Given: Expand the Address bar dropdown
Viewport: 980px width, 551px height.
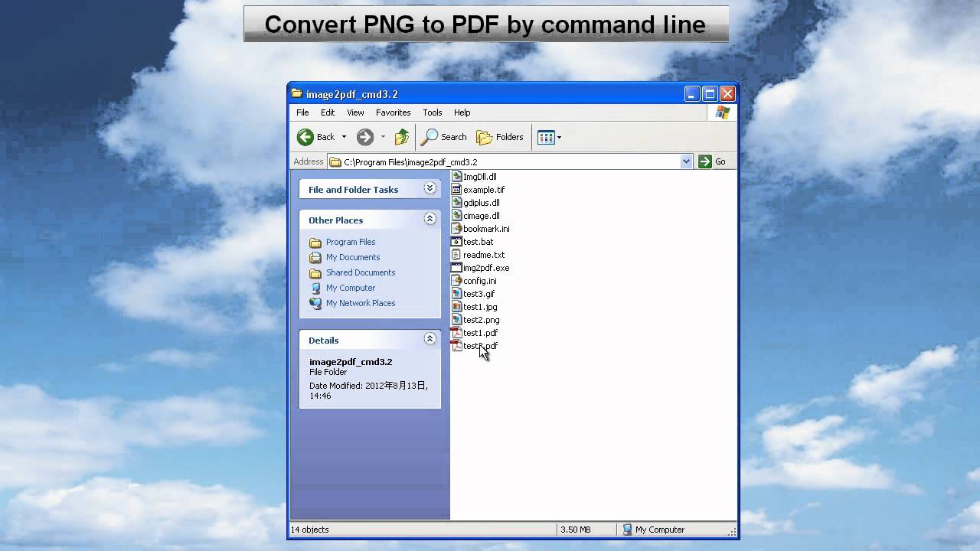Looking at the screenshot, I should (x=686, y=161).
